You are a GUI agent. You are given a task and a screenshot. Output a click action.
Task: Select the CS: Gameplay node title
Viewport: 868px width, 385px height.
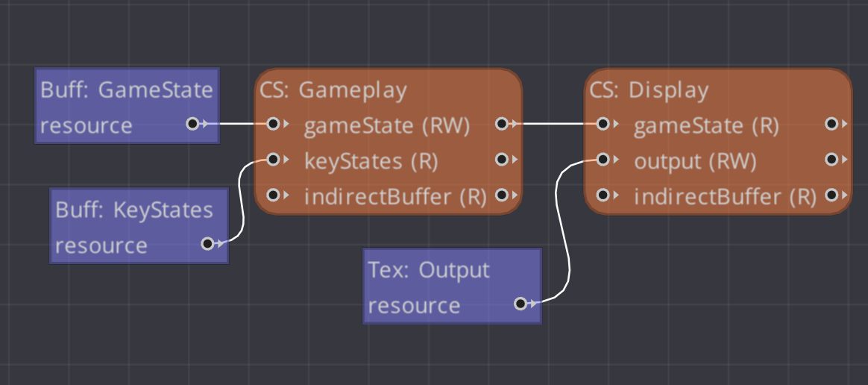[x=333, y=90]
